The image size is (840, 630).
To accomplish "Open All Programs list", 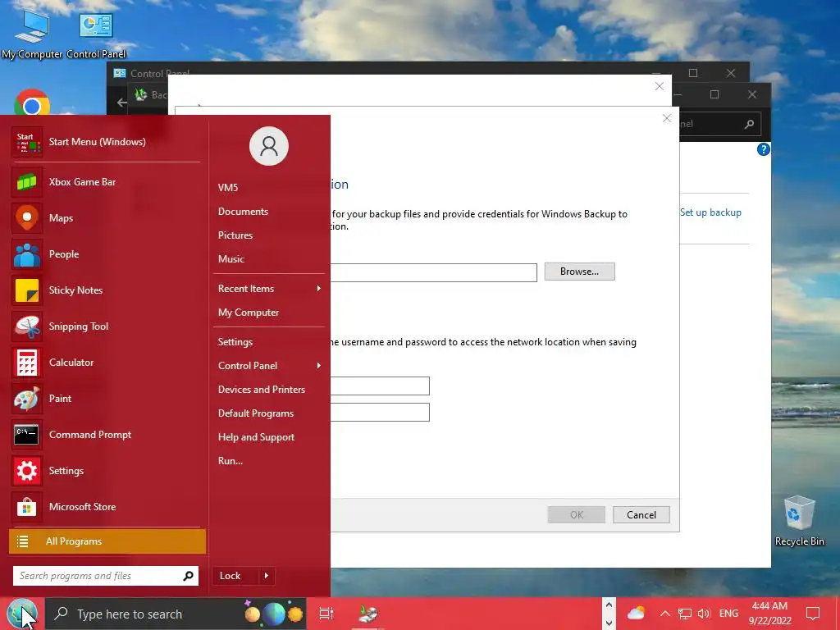I will (x=107, y=541).
